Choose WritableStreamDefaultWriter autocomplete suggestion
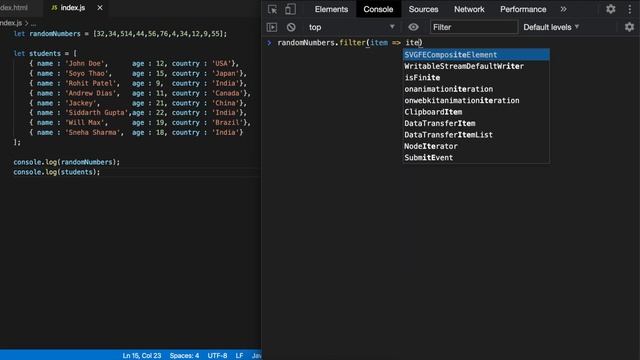The height and width of the screenshot is (360, 640). pyautogui.click(x=476, y=66)
